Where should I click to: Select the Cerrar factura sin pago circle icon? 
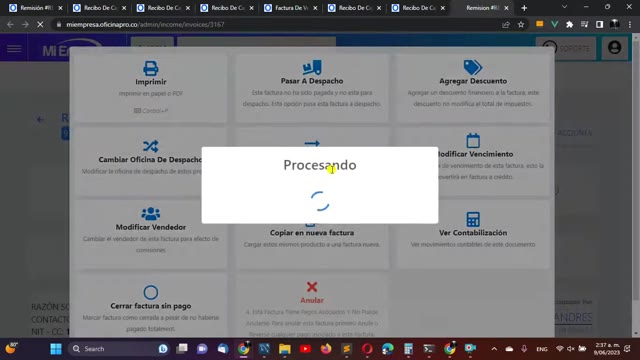[x=151, y=292]
